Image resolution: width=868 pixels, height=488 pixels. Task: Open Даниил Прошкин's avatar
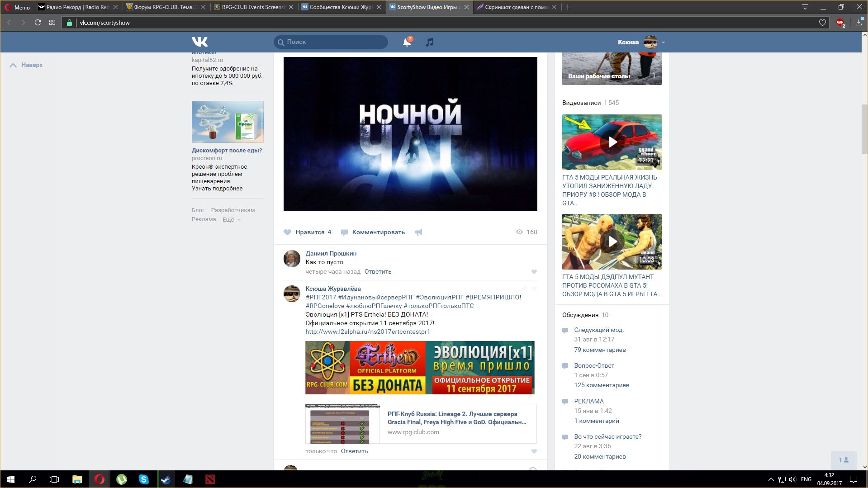coord(292,259)
